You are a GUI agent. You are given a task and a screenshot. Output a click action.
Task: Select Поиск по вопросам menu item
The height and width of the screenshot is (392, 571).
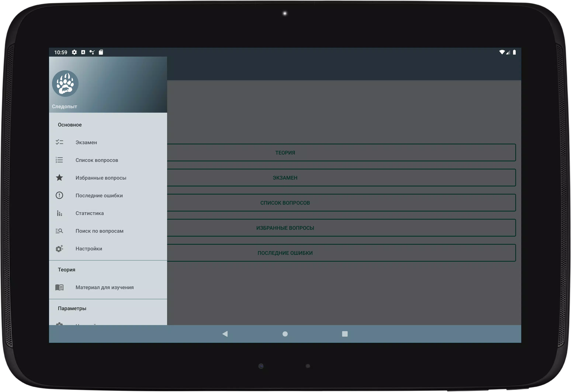(108, 231)
